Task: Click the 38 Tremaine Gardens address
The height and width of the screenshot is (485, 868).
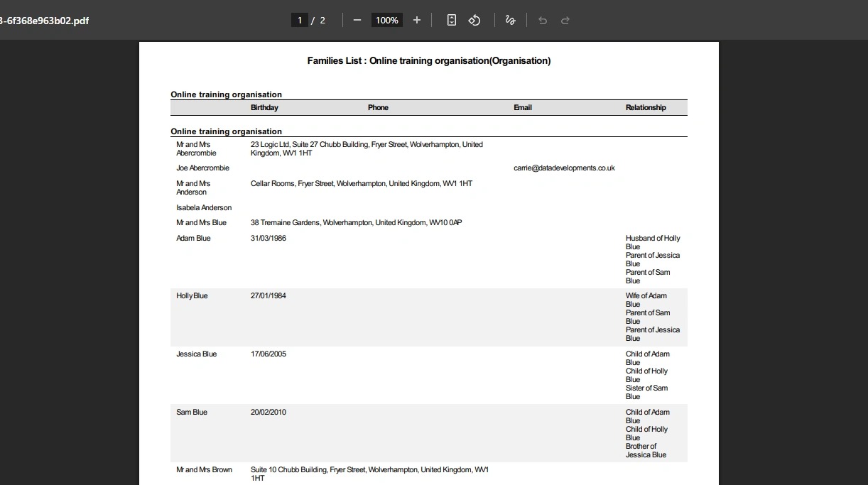Action: tap(356, 222)
